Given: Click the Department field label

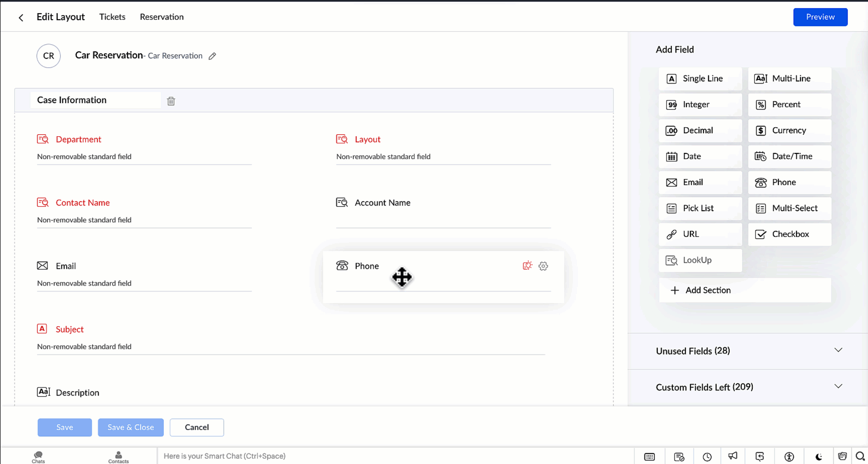Looking at the screenshot, I should (78, 139).
